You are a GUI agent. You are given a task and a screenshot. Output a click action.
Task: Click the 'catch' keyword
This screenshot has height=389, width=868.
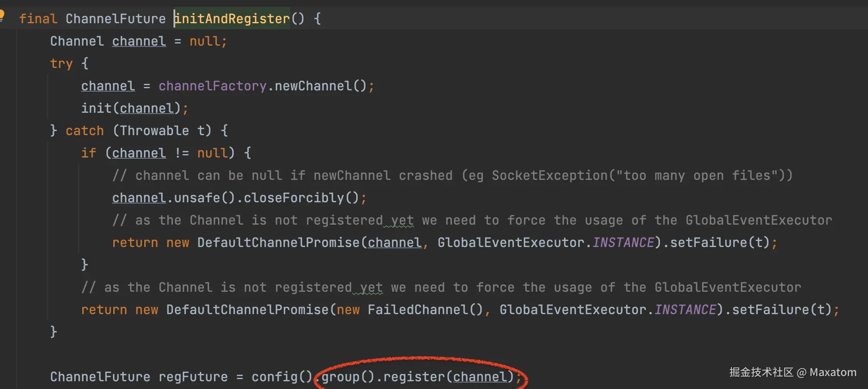[84, 131]
